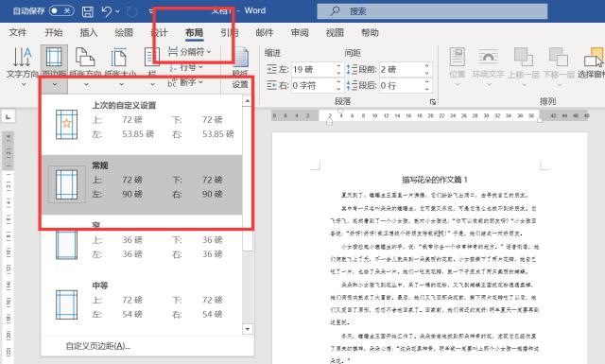605x364 pixels.
Task: Click the 搜索 search box
Action: [432, 11]
